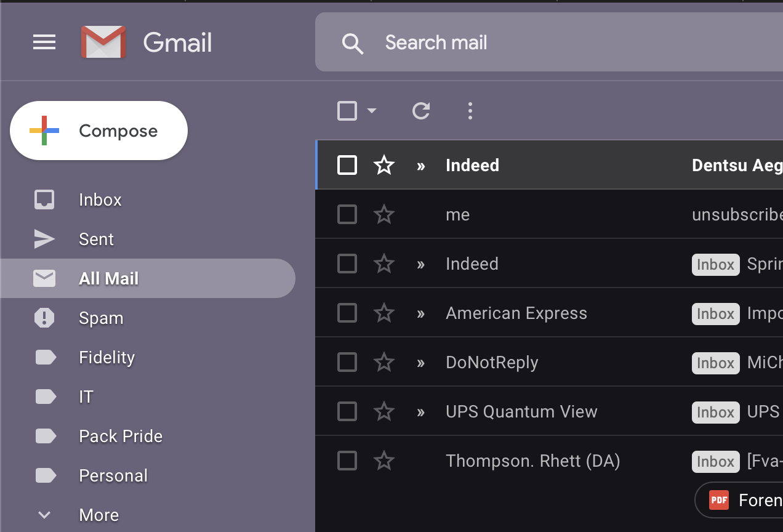The width and height of the screenshot is (783, 532).
Task: Switch to the All Mail view
Action: (x=108, y=278)
